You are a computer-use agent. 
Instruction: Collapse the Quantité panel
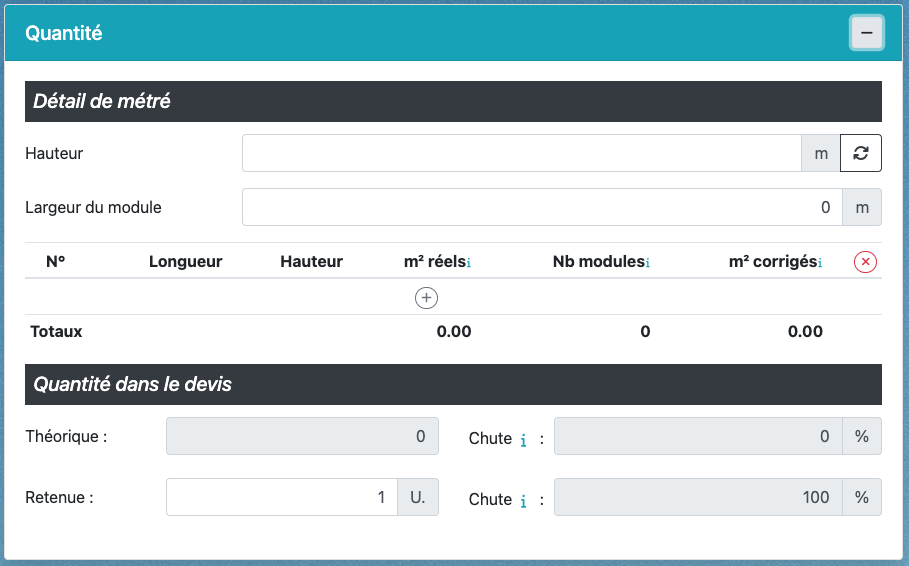866,33
